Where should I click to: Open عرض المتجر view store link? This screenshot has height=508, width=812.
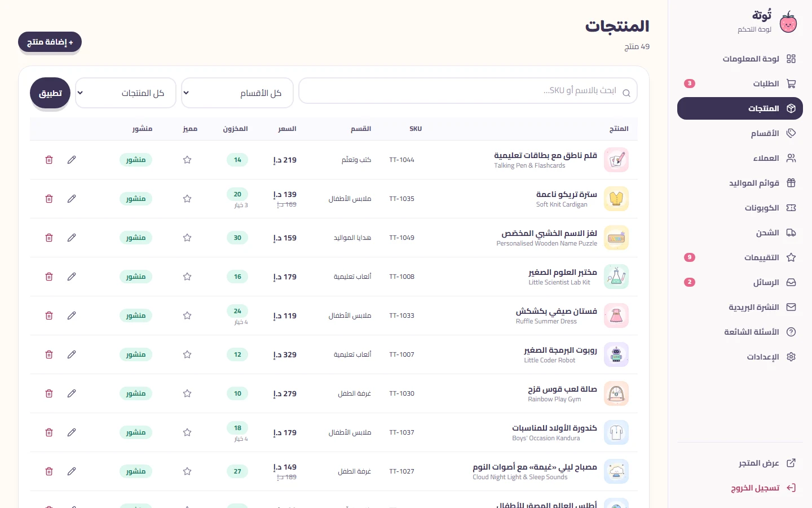pos(740,463)
